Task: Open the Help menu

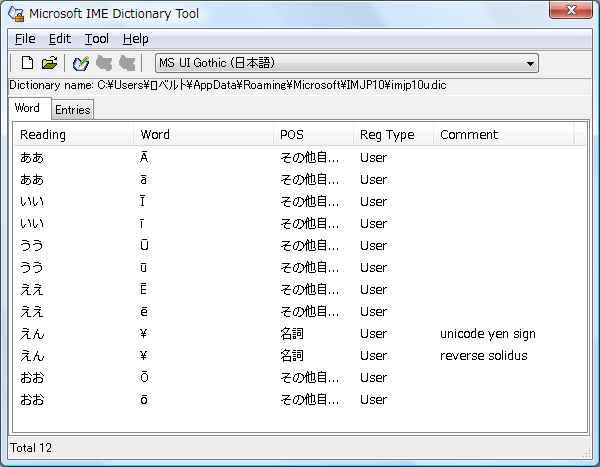Action: click(x=135, y=39)
